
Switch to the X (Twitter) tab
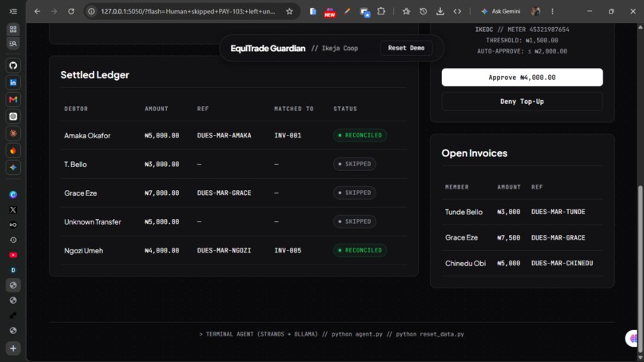pos(13,210)
